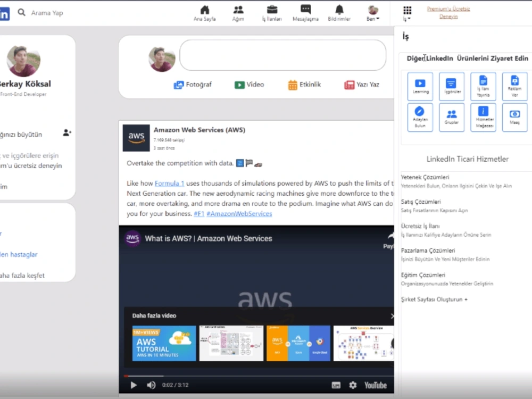
Task: Click the video title What is AWS?
Action: (x=209, y=238)
